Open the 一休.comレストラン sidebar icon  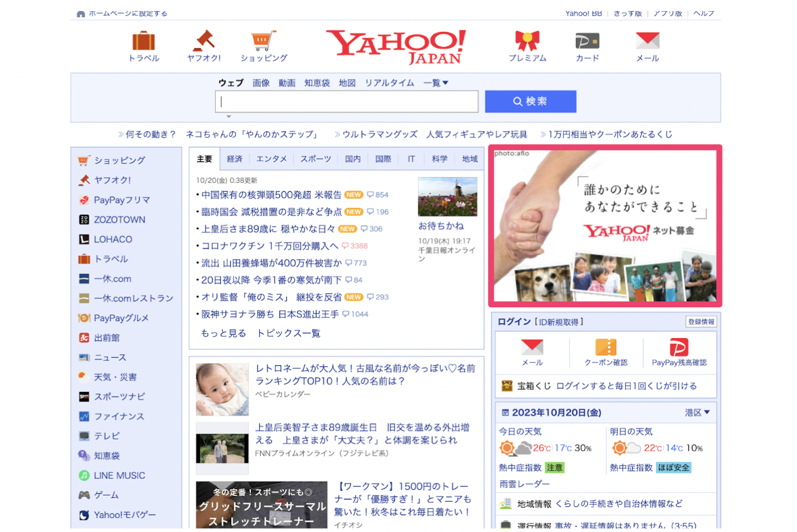[x=84, y=299]
